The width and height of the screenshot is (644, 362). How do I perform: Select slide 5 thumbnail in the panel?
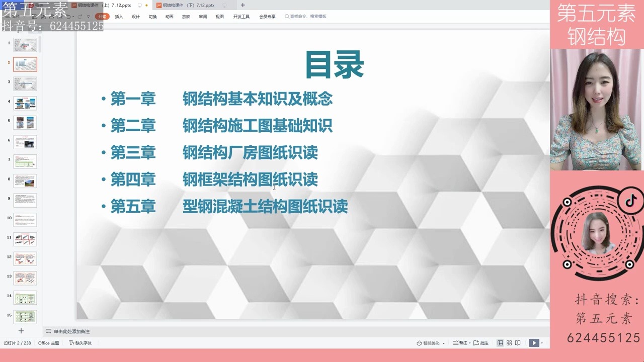pyautogui.click(x=25, y=122)
